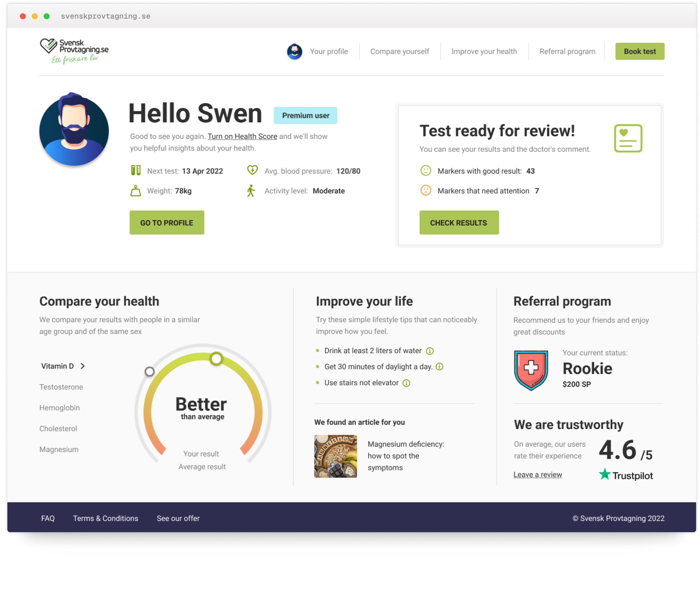Select Hemoglobin in the compare list
700x592 pixels.
[x=59, y=408]
